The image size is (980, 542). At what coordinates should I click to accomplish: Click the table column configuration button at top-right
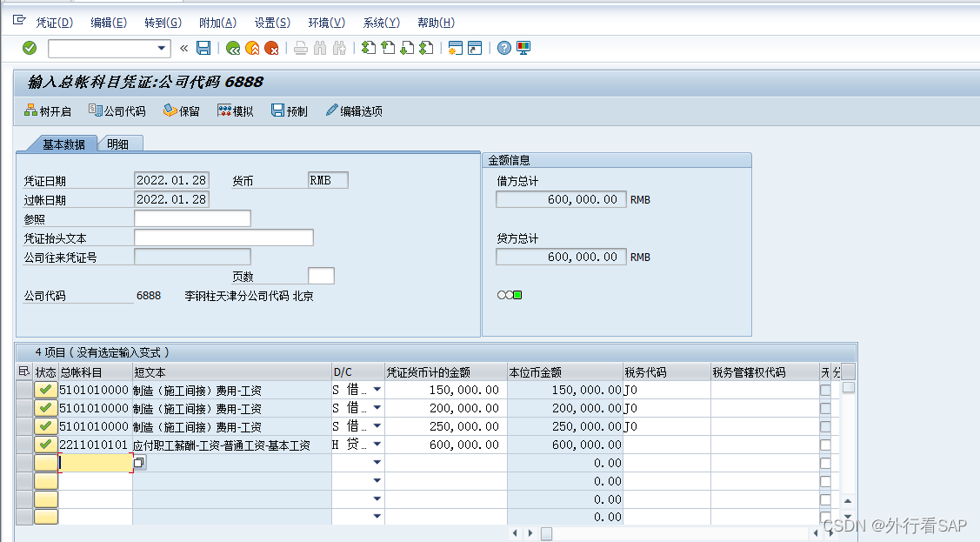pyautogui.click(x=848, y=372)
